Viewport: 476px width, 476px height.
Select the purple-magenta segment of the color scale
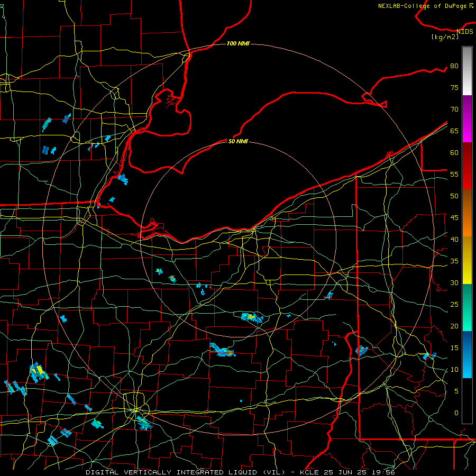[467, 119]
